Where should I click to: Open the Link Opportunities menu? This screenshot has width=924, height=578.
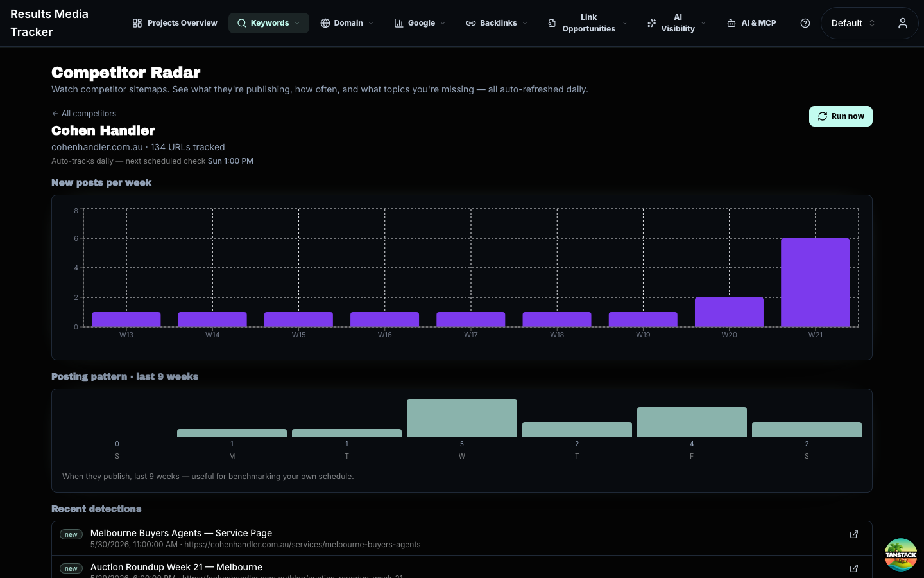(587, 23)
